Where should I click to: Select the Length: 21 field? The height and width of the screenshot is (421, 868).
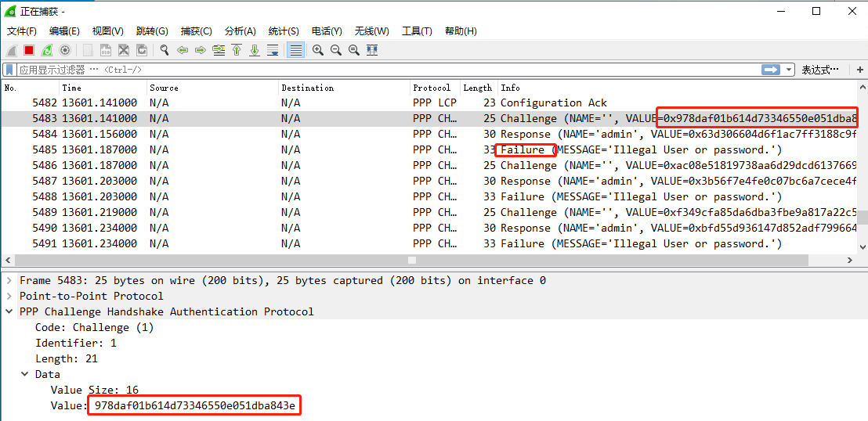[67, 358]
